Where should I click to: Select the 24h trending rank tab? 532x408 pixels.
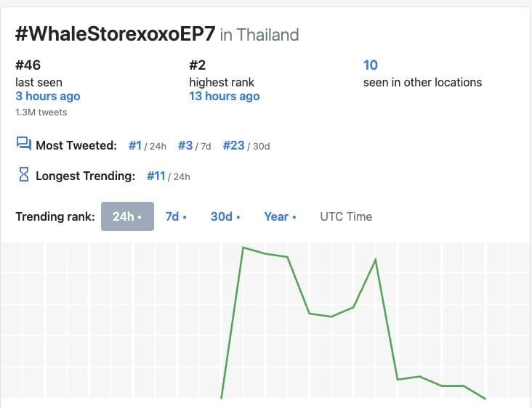tap(127, 216)
